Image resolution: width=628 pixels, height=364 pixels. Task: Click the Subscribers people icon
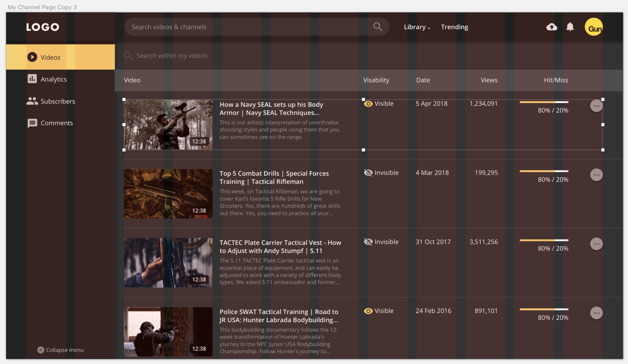tap(32, 101)
